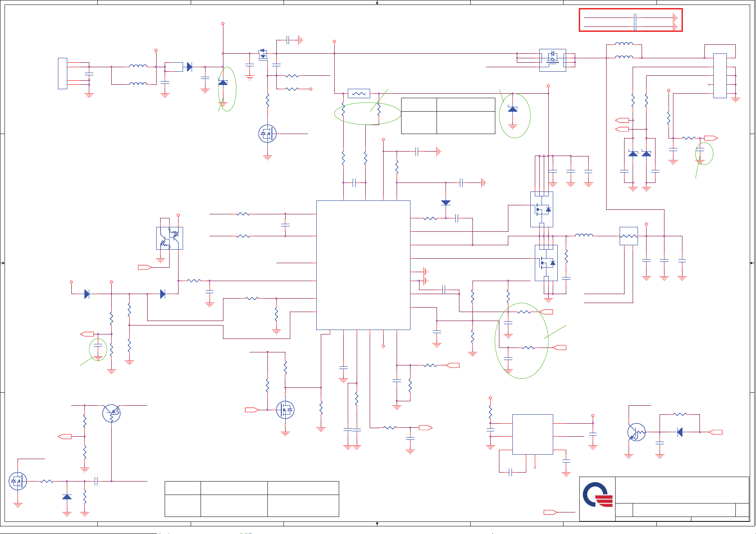756x534 pixels.
Task: Click the boxed fuse symbol near top center
Action: click(359, 94)
